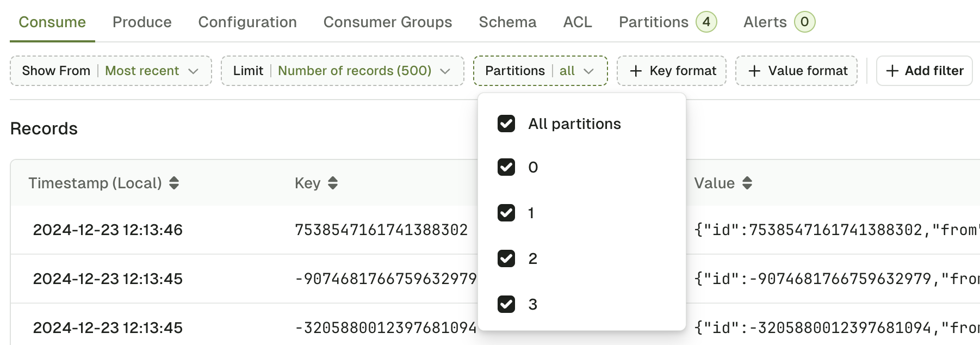Click the plus icon on Value format
The width and height of the screenshot is (980, 345).
point(754,71)
